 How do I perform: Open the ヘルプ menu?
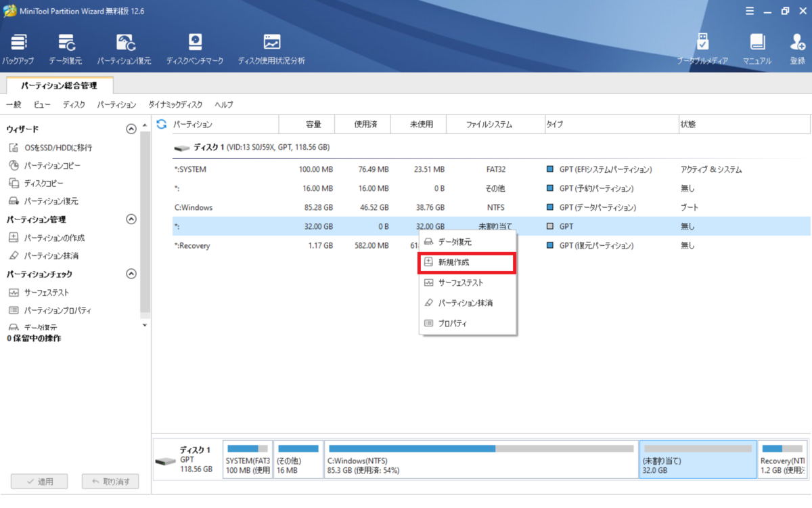(x=224, y=104)
